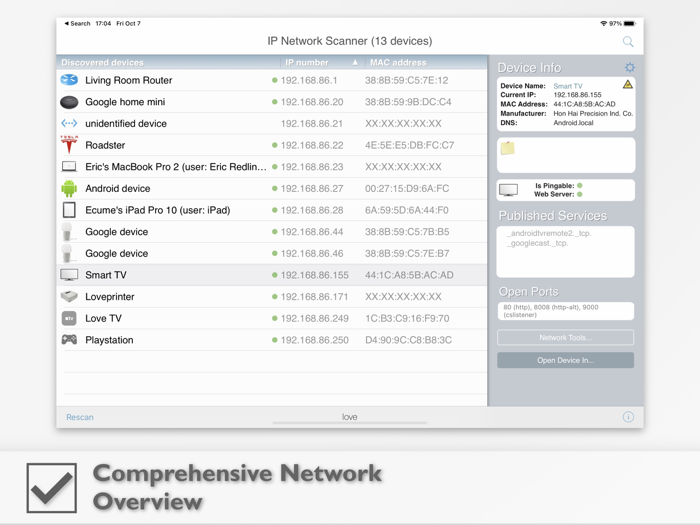The height and width of the screenshot is (525, 700).
Task: Tap IP address 192.168.86.21
Action: [312, 124]
